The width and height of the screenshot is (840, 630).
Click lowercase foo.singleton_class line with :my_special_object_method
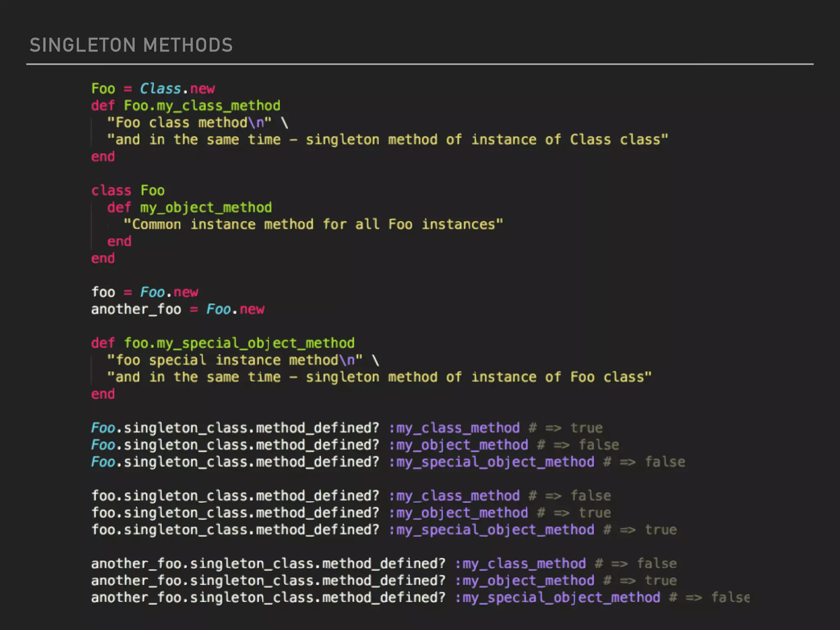pyautogui.click(x=384, y=530)
